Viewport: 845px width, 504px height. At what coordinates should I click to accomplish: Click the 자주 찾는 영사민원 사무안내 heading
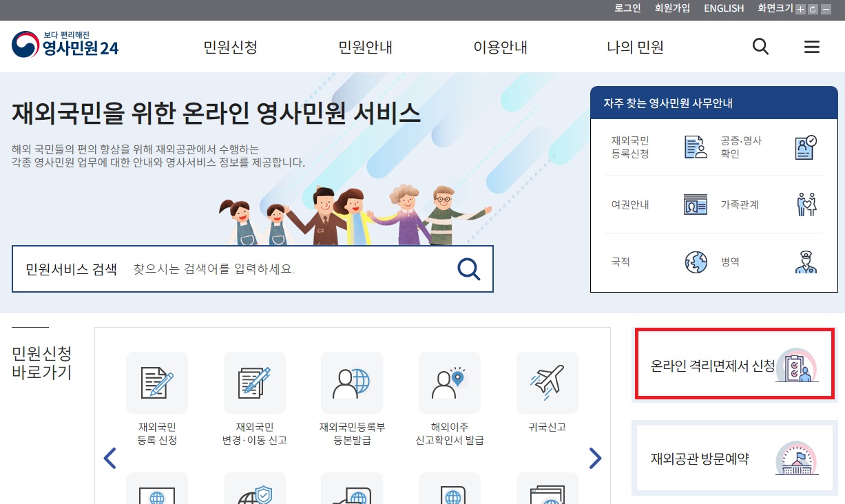pos(668,103)
